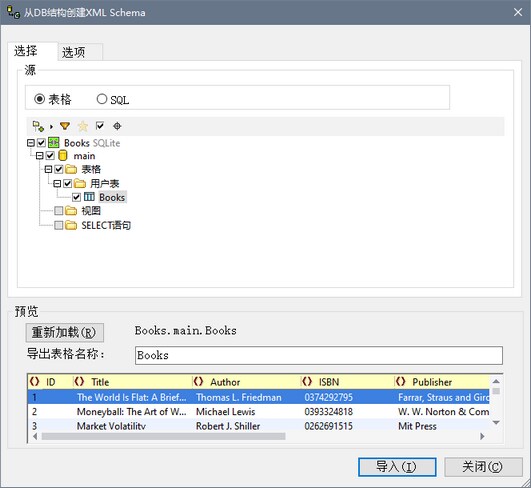The image size is (531, 488).
Task: Click the check-all checkbox toolbar icon
Action: click(x=100, y=126)
